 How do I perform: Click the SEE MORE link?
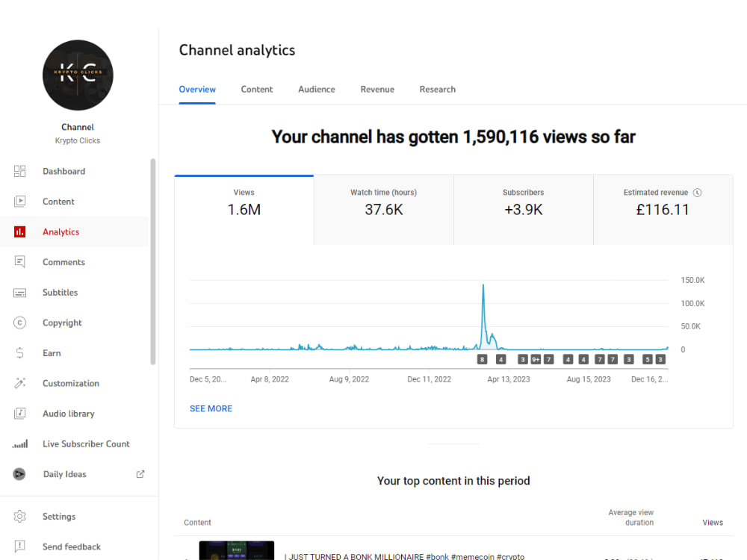pyautogui.click(x=211, y=408)
